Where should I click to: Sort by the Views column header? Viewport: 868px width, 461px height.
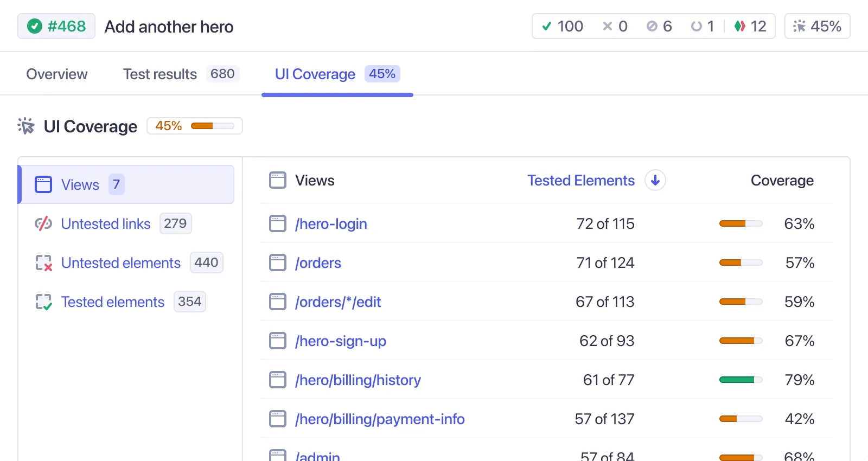(x=315, y=181)
